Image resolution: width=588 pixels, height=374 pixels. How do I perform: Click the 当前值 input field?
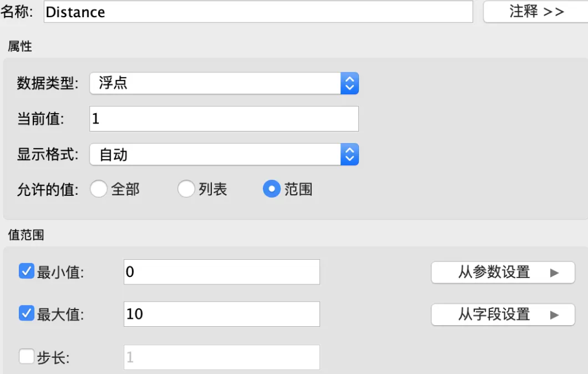224,119
